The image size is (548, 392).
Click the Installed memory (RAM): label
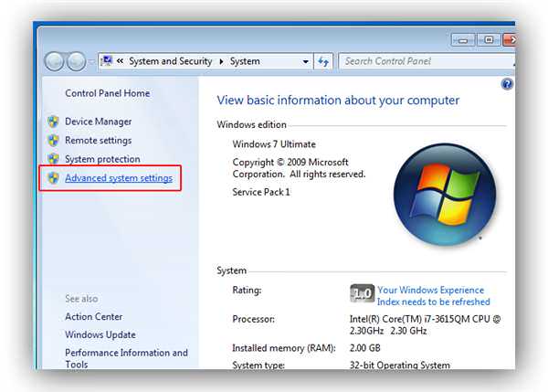pos(284,348)
